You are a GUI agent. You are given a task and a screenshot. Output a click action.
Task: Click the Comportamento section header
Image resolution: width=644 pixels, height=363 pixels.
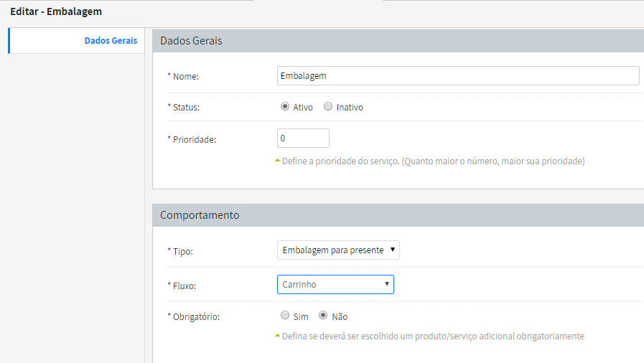pyautogui.click(x=398, y=215)
